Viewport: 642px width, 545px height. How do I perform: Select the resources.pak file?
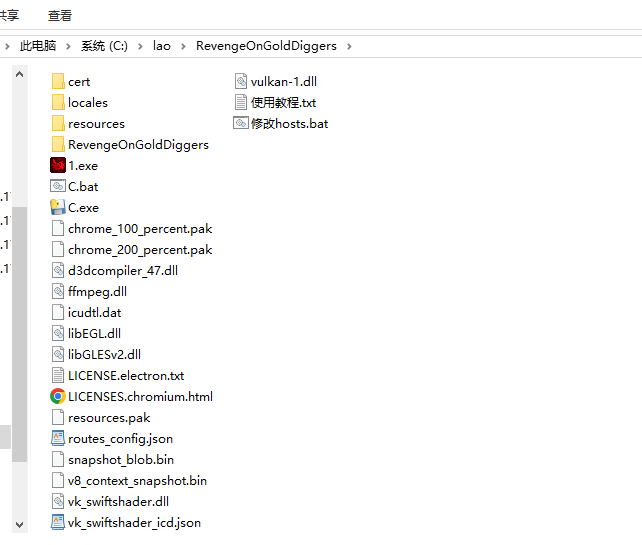[x=108, y=418]
